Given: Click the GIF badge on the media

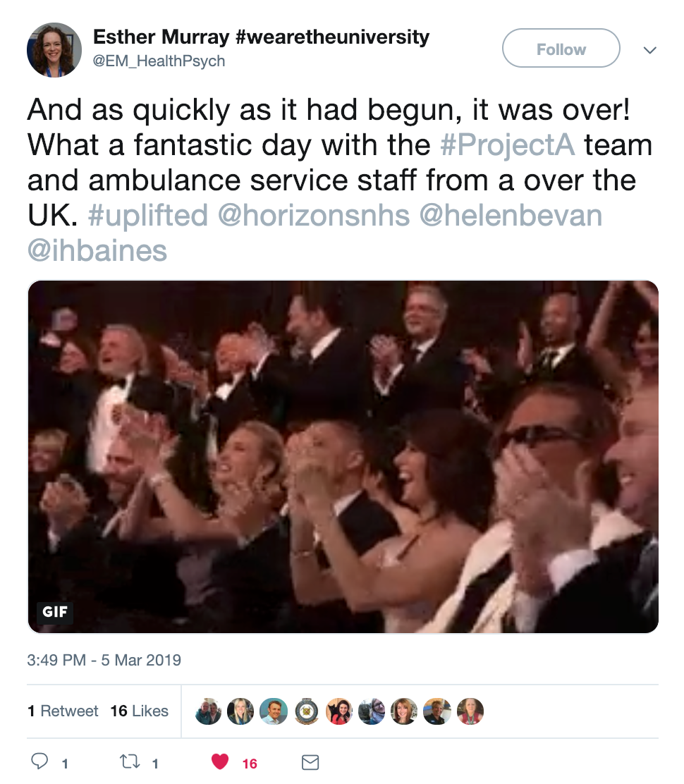Looking at the screenshot, I should (x=55, y=611).
